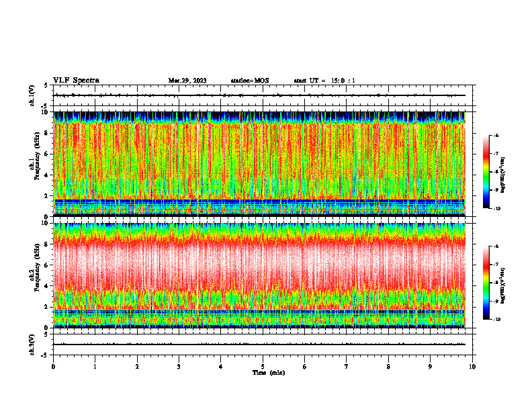Click the "VLF Spectra" plot title
532x411 pixels.
pyautogui.click(x=76, y=81)
